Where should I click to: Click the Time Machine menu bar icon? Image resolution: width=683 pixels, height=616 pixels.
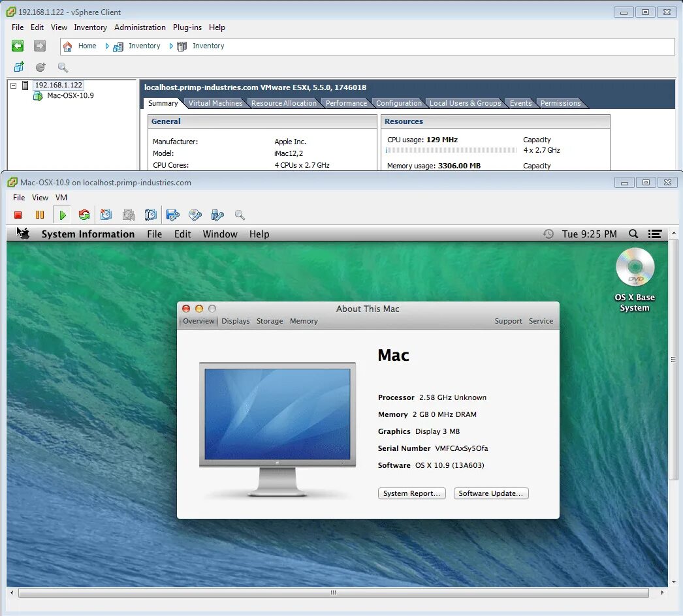(548, 234)
